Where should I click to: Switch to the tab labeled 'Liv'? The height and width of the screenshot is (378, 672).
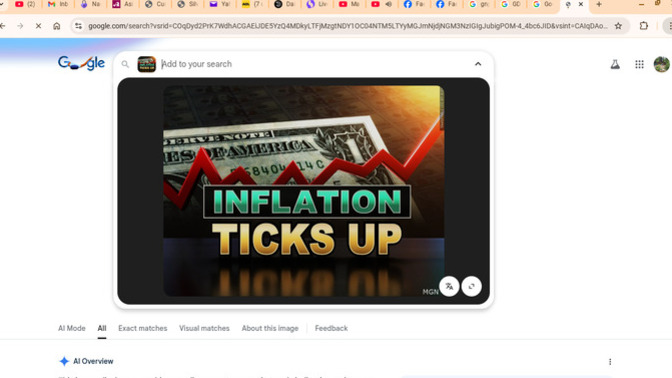point(317,4)
